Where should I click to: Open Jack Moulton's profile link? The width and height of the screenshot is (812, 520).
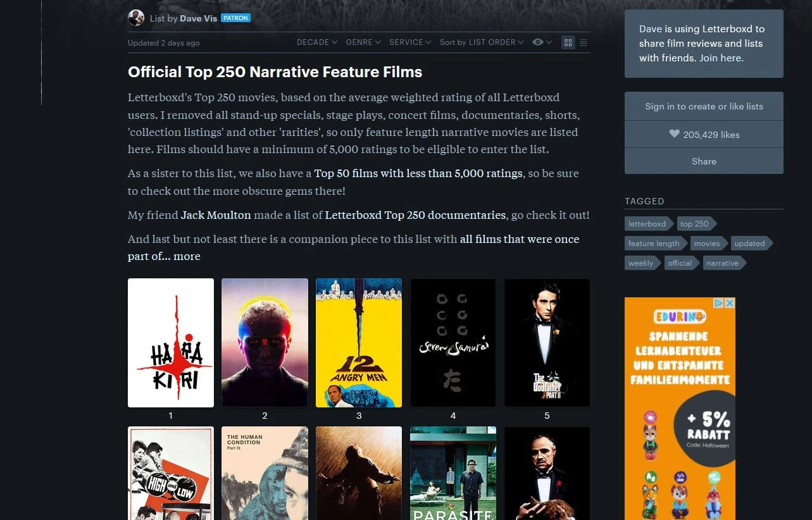click(216, 215)
